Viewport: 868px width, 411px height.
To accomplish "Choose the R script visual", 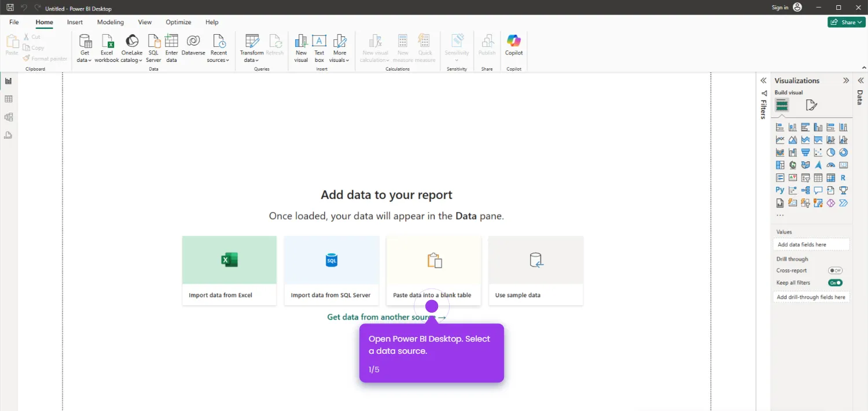I will coord(844,178).
